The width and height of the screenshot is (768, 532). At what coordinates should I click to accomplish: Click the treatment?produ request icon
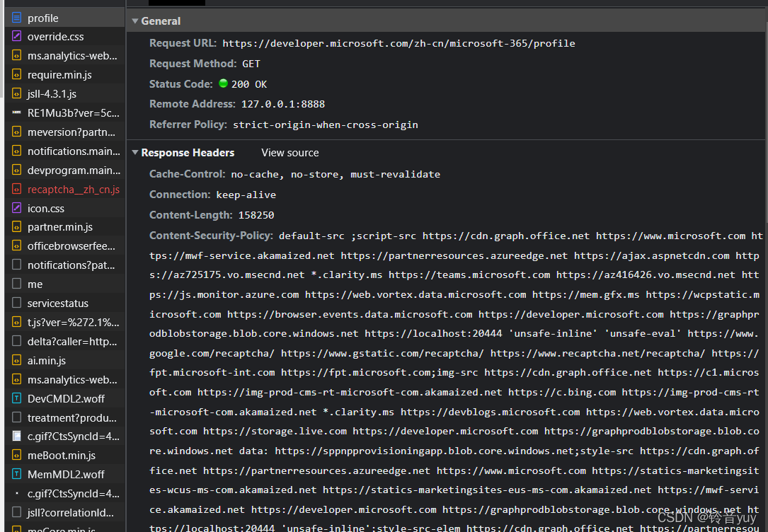[x=17, y=417]
